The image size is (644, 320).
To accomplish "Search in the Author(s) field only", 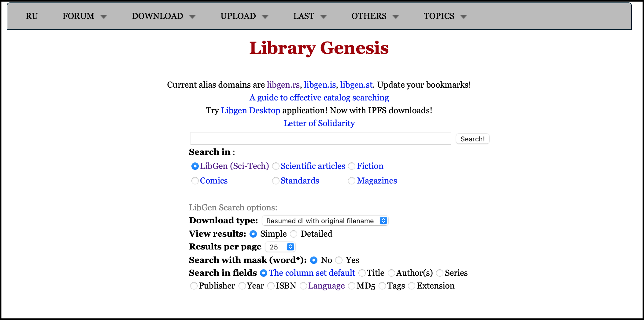I will pos(391,273).
